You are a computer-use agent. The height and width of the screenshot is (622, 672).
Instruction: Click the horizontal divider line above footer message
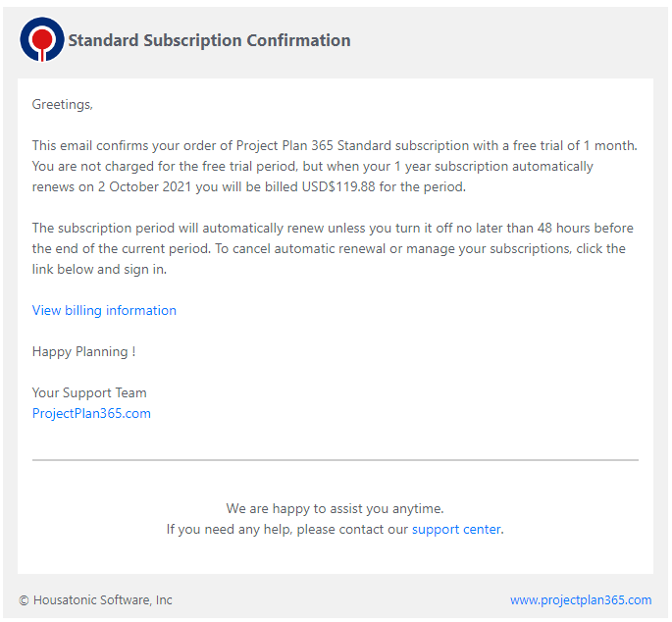click(336, 460)
